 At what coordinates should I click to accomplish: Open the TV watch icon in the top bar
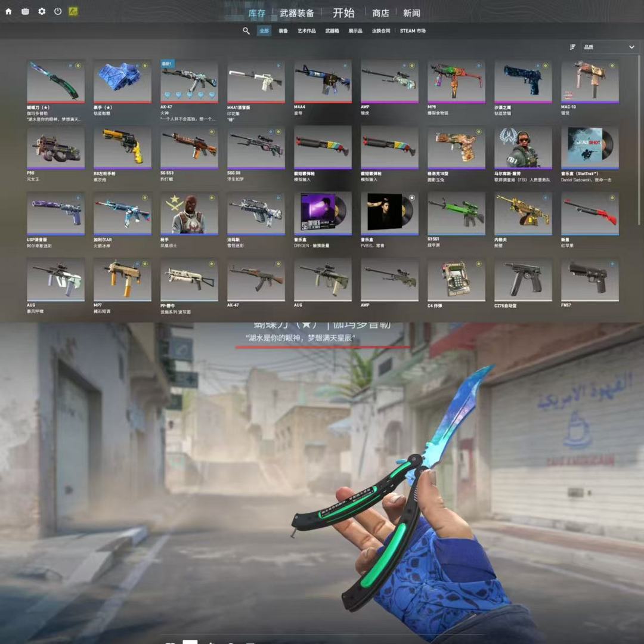click(25, 11)
